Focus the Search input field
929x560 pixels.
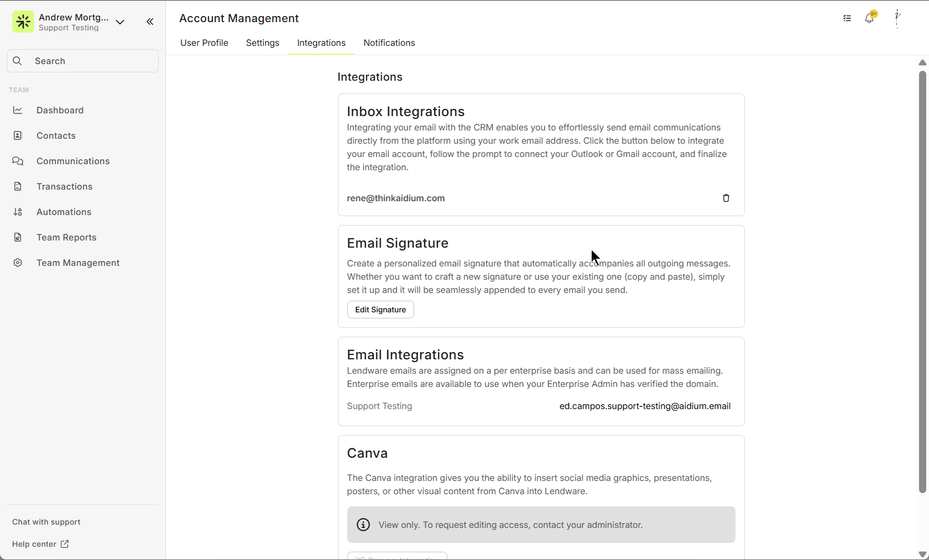point(82,61)
